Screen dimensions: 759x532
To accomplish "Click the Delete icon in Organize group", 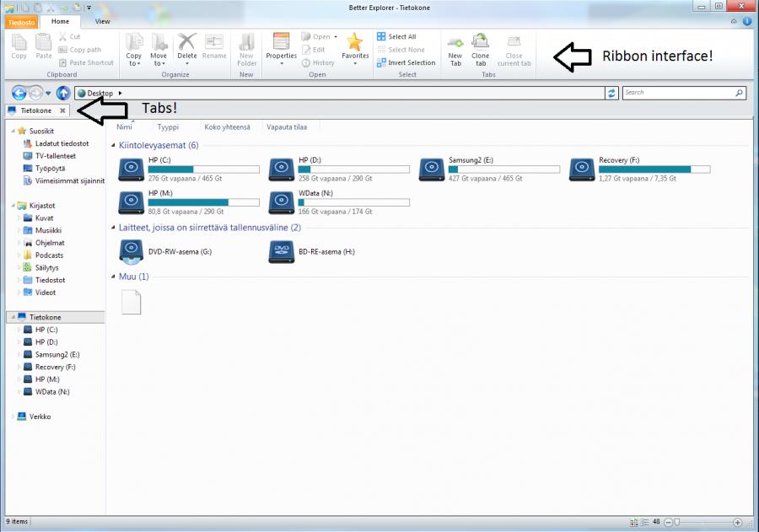I will 187,44.
